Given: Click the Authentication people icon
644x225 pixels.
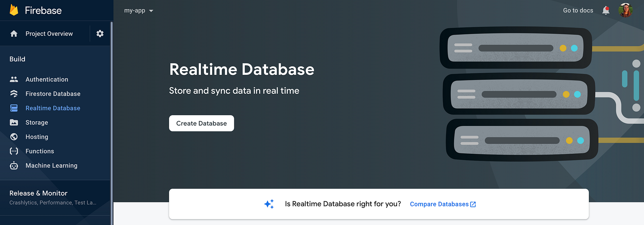Looking at the screenshot, I should pos(14,79).
